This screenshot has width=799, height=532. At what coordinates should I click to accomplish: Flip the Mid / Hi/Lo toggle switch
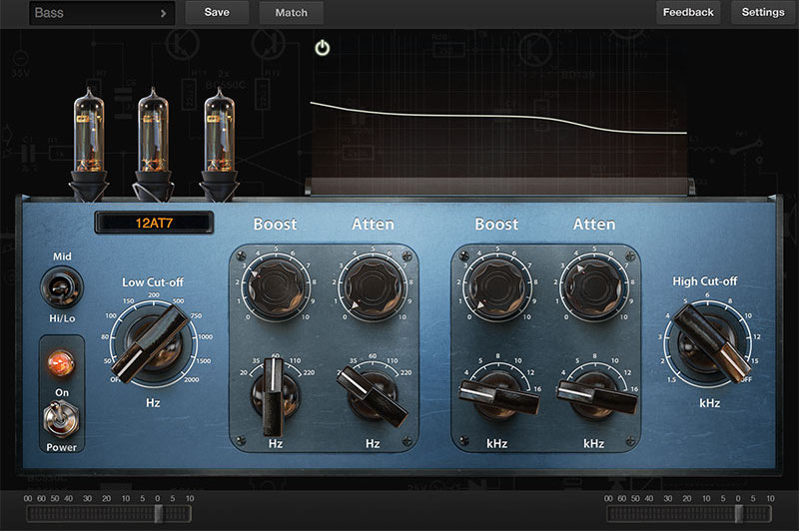(62, 287)
